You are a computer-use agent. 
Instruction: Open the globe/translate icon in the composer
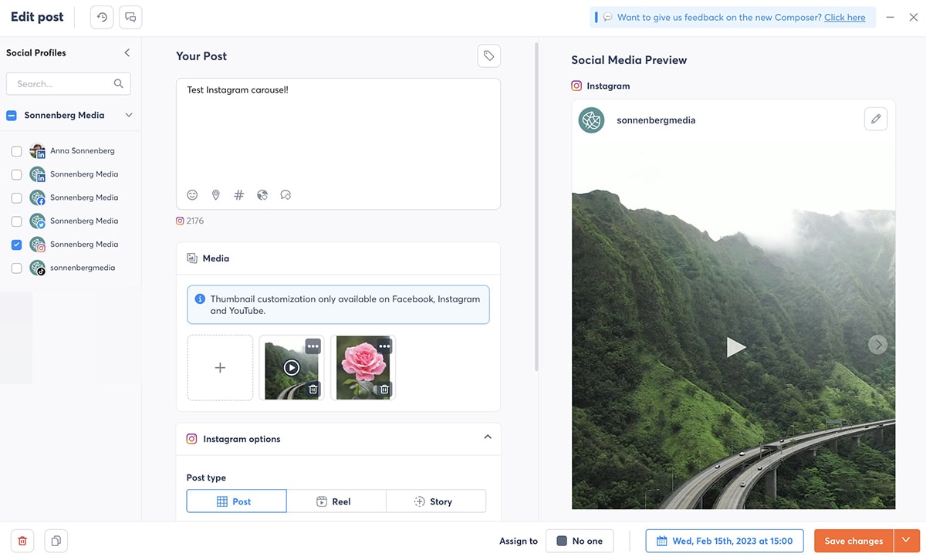[x=262, y=194]
